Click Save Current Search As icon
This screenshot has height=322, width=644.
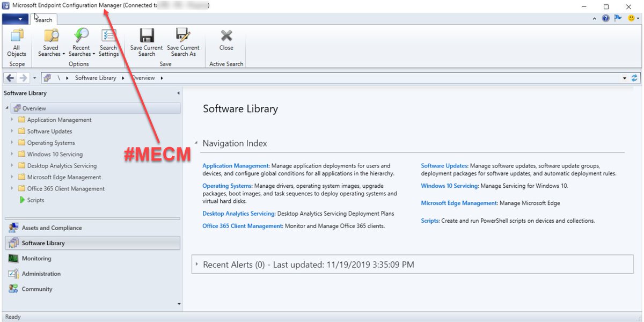pos(183,38)
